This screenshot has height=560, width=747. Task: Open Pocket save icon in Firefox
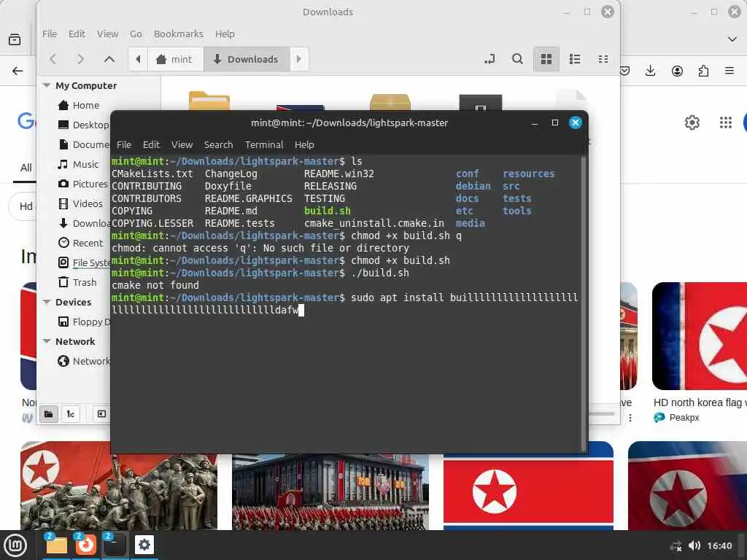coord(625,71)
